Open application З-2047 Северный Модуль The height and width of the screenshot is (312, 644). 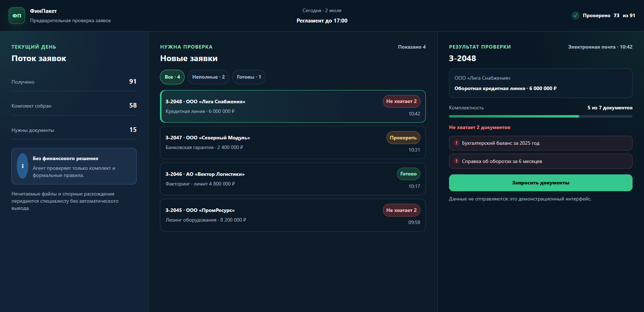293,143
